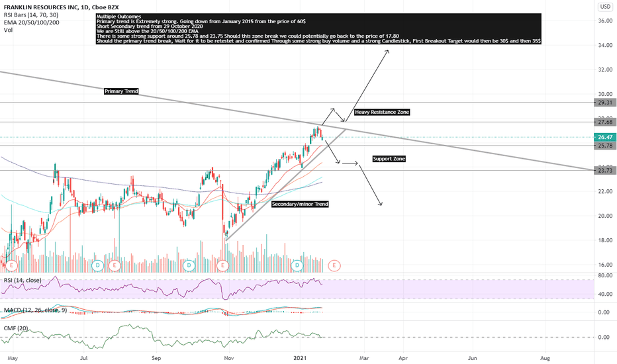Click the earnings E marker near May
Image resolution: width=617 pixels, height=364 pixels.
coord(12,265)
